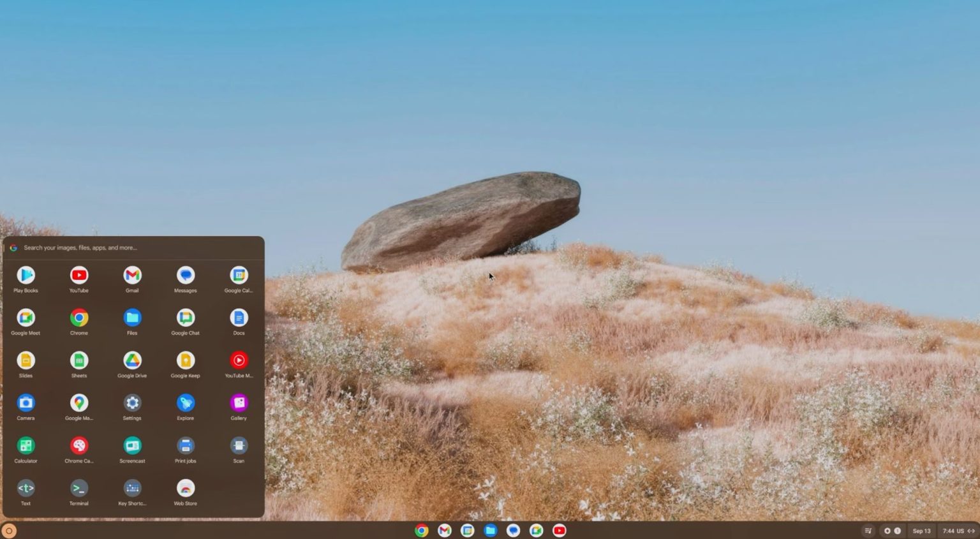This screenshot has height=539, width=980.
Task: Open Print Jobs from the launcher
Action: pos(185,445)
